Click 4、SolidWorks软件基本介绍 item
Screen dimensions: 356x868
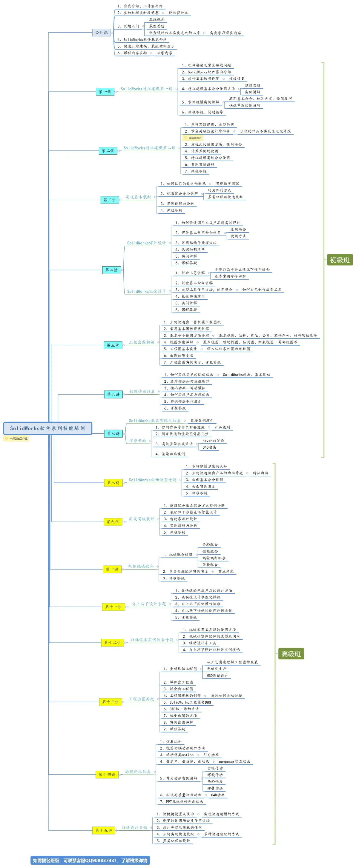(142, 39)
